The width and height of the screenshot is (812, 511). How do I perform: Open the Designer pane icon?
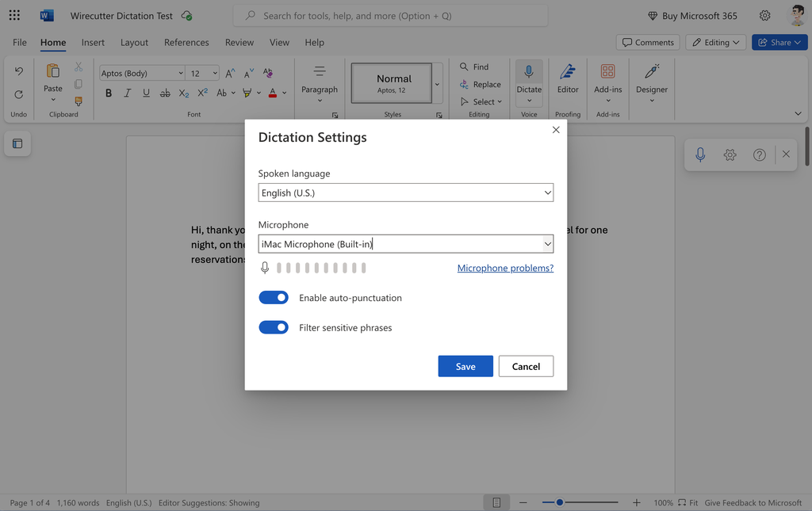click(651, 73)
